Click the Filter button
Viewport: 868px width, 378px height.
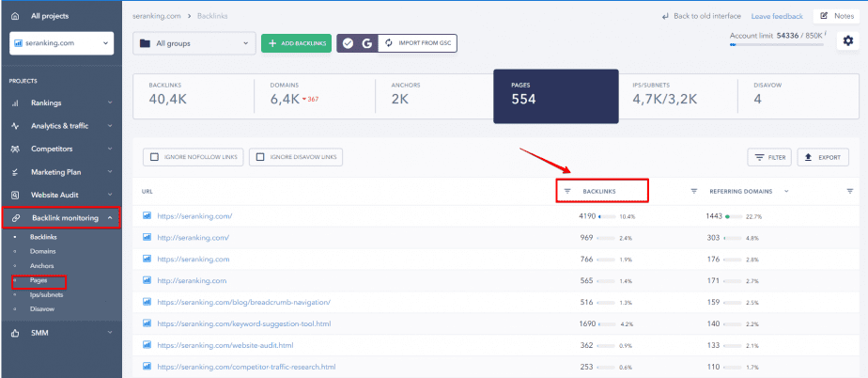coord(769,157)
